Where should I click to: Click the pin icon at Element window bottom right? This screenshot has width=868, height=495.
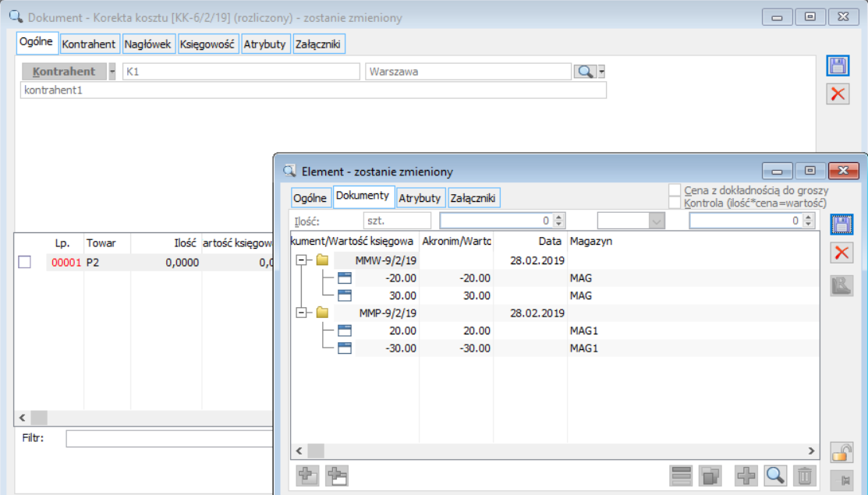click(841, 481)
